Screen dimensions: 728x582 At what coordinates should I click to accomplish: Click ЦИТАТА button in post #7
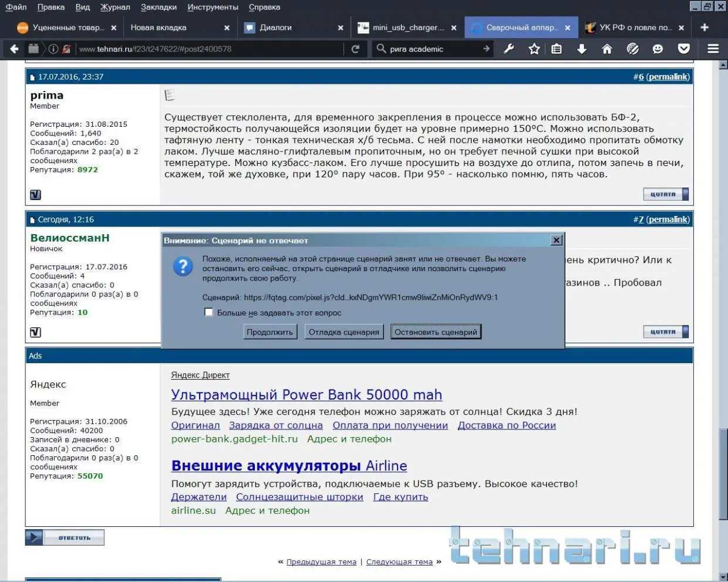click(x=666, y=332)
